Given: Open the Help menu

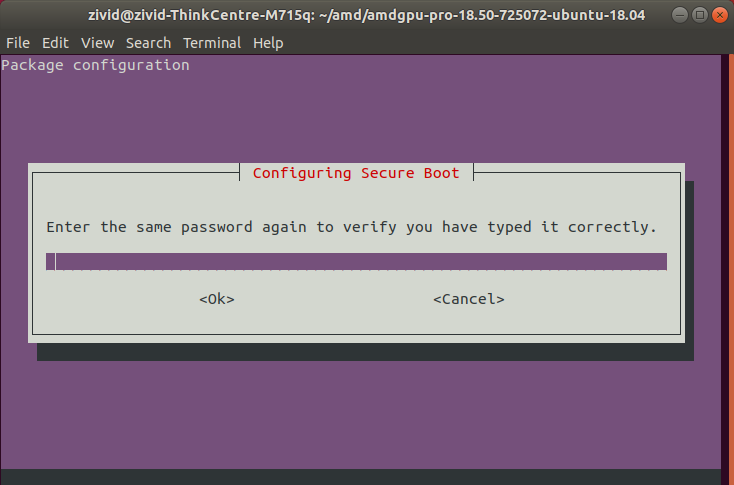Looking at the screenshot, I should pos(268,43).
